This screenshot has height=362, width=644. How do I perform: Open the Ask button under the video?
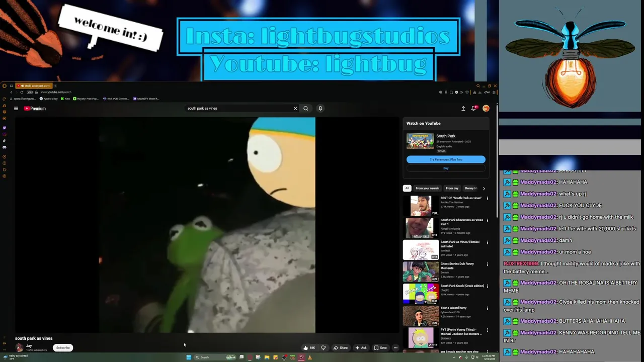pyautogui.click(x=361, y=348)
